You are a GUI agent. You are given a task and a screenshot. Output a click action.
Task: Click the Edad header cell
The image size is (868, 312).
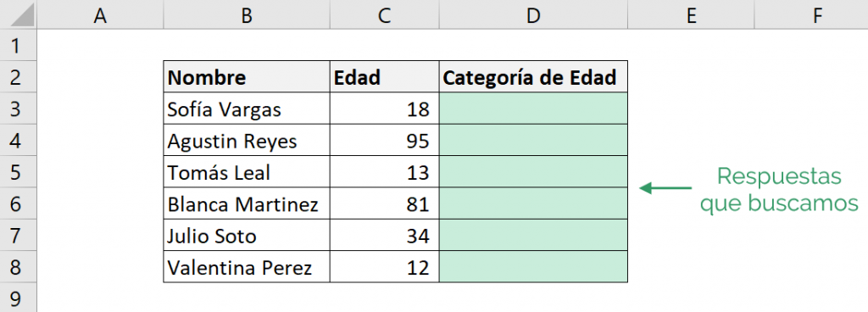[x=385, y=77]
